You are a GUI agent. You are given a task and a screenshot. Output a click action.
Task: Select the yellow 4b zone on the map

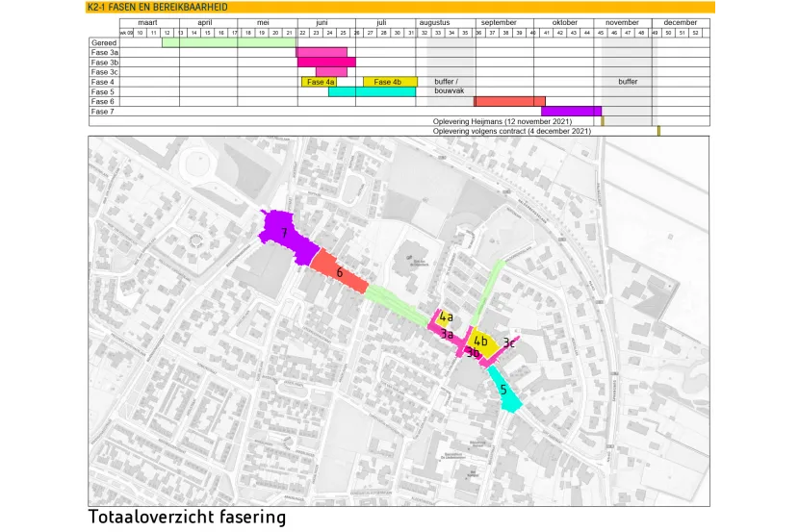pos(481,342)
